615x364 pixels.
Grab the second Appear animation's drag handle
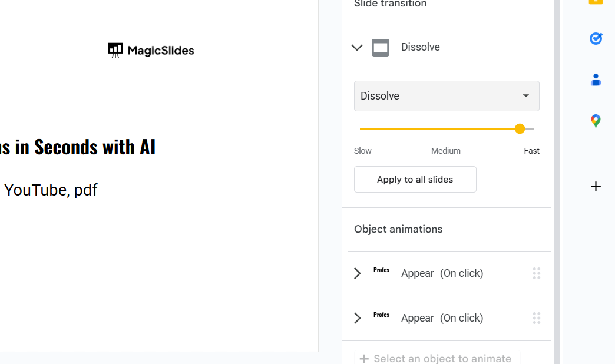coord(536,318)
